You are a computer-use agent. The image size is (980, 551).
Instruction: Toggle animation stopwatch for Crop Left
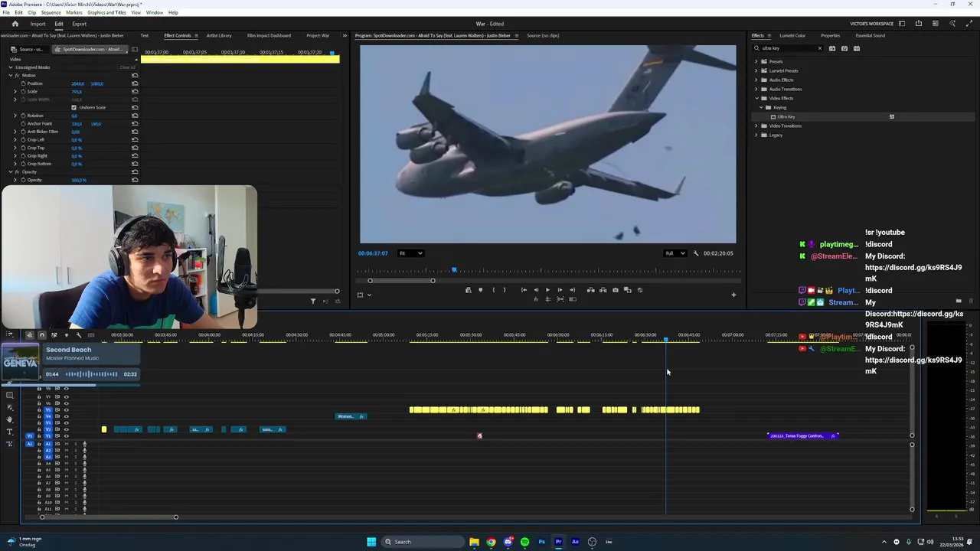tap(23, 140)
